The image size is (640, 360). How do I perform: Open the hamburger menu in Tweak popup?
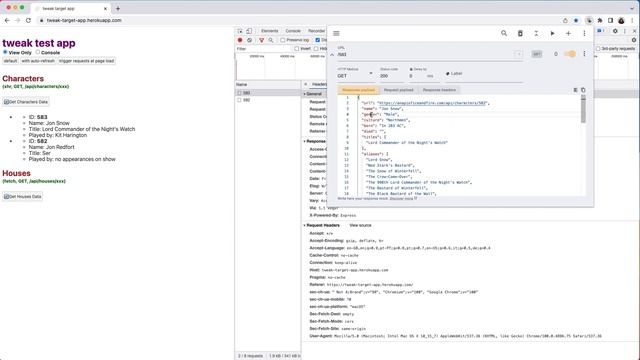coord(336,33)
